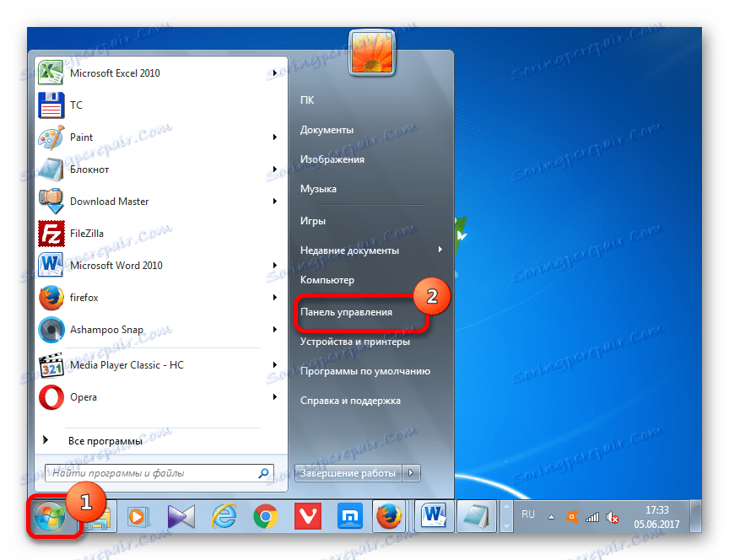Switch to Notepad window on taskbar
The height and width of the screenshot is (560, 729).
(x=476, y=516)
